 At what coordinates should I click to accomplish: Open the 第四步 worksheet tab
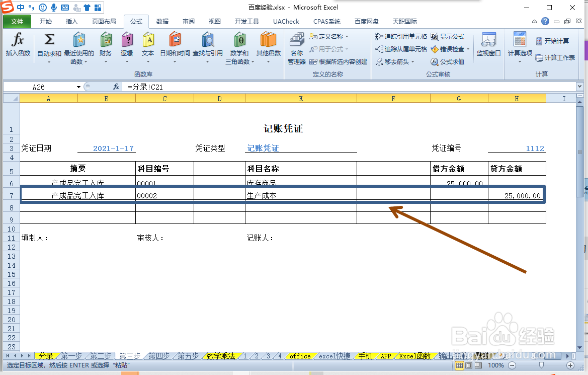159,356
